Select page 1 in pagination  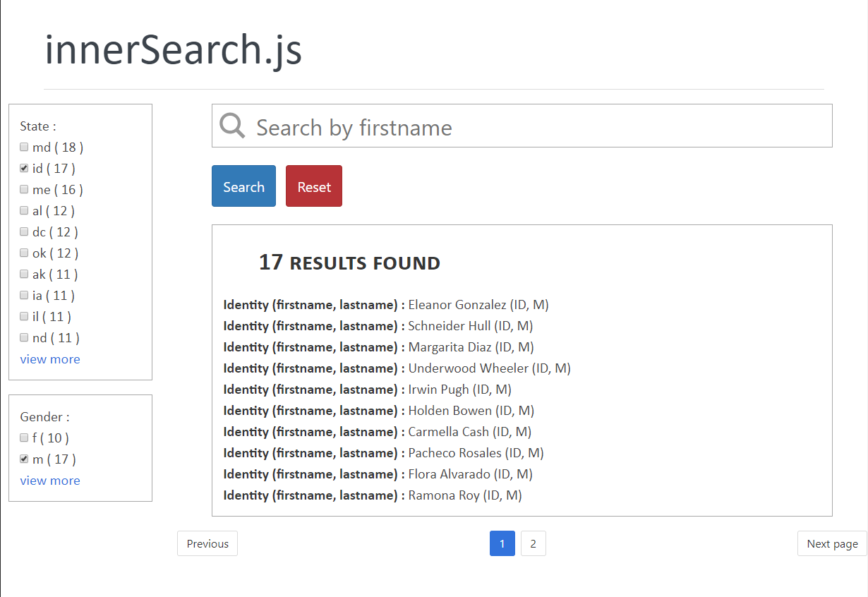pos(502,543)
